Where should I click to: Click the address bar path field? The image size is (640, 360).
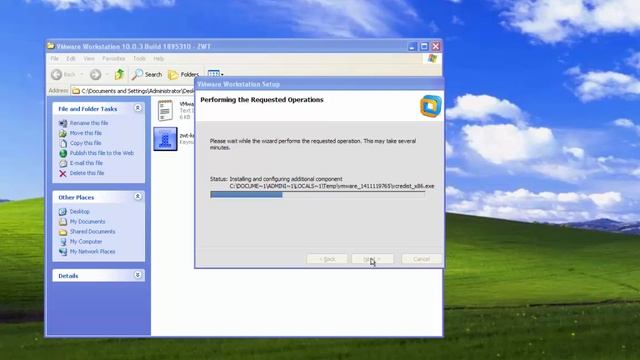[x=133, y=91]
